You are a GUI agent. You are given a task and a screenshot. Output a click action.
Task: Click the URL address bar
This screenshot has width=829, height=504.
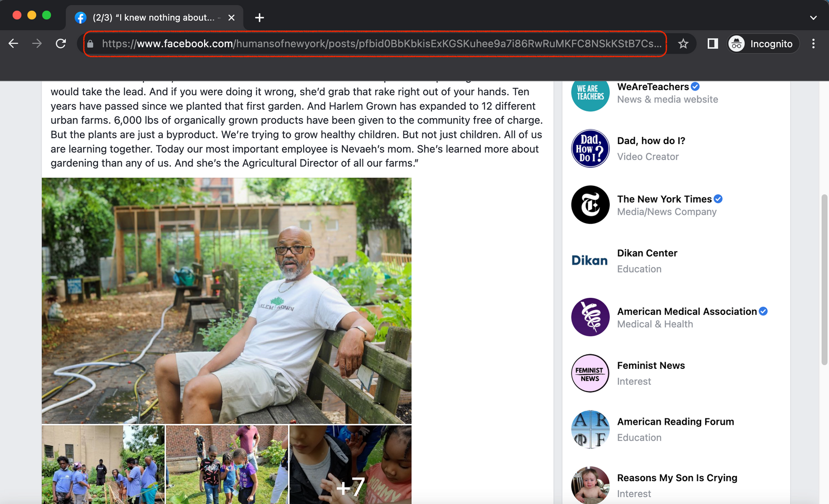[x=381, y=44]
